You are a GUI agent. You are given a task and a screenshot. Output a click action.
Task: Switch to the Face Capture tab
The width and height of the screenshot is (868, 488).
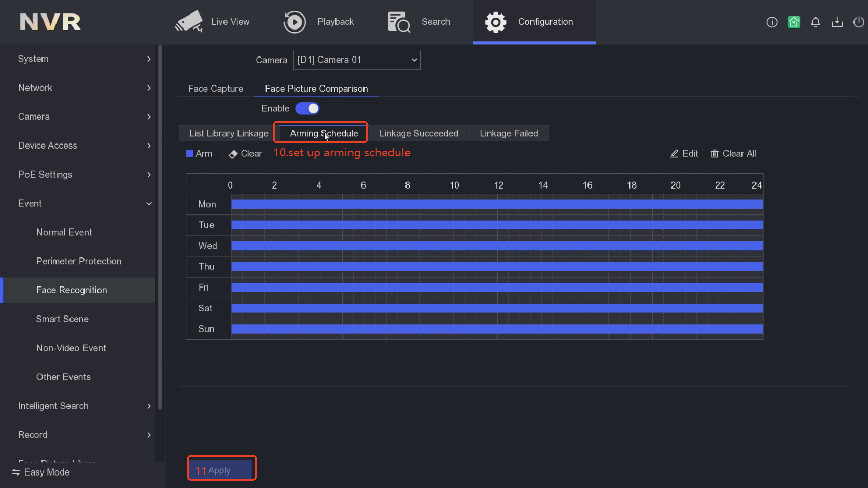(x=215, y=89)
